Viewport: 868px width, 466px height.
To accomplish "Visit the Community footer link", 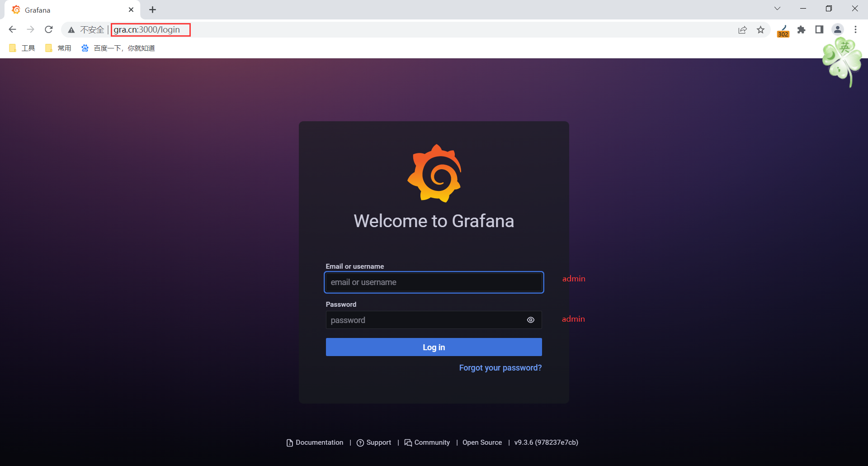I will click(427, 442).
